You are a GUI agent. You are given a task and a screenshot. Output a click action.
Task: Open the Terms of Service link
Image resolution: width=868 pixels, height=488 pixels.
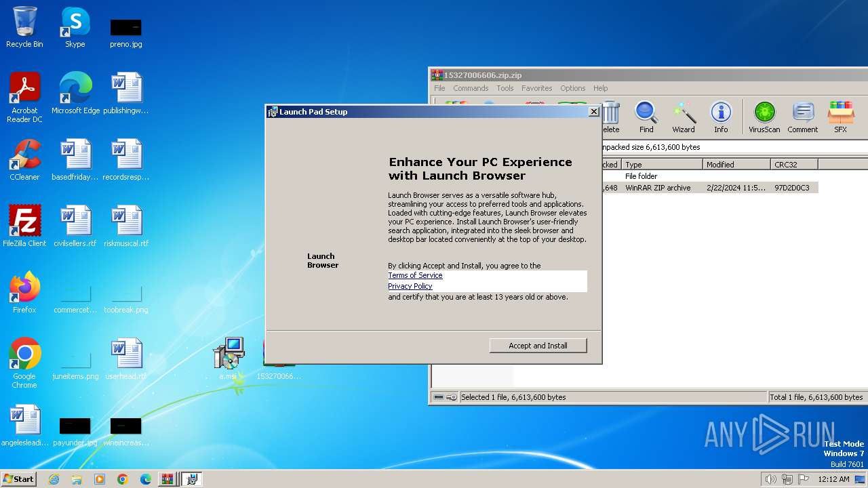[415, 275]
